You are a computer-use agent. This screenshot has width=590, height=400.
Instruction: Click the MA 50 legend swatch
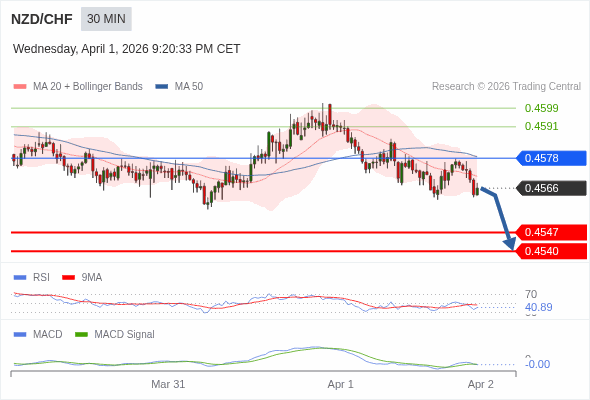point(162,87)
